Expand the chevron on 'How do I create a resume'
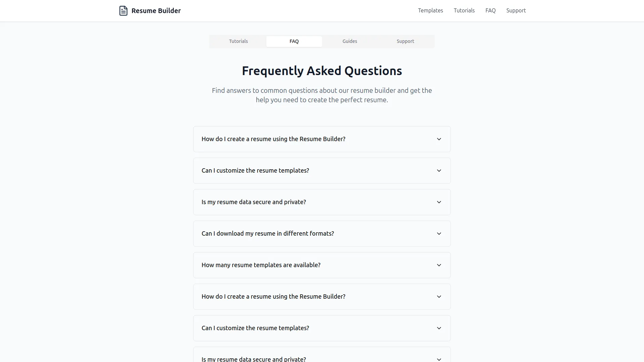Image resolution: width=644 pixels, height=362 pixels. pyautogui.click(x=439, y=139)
